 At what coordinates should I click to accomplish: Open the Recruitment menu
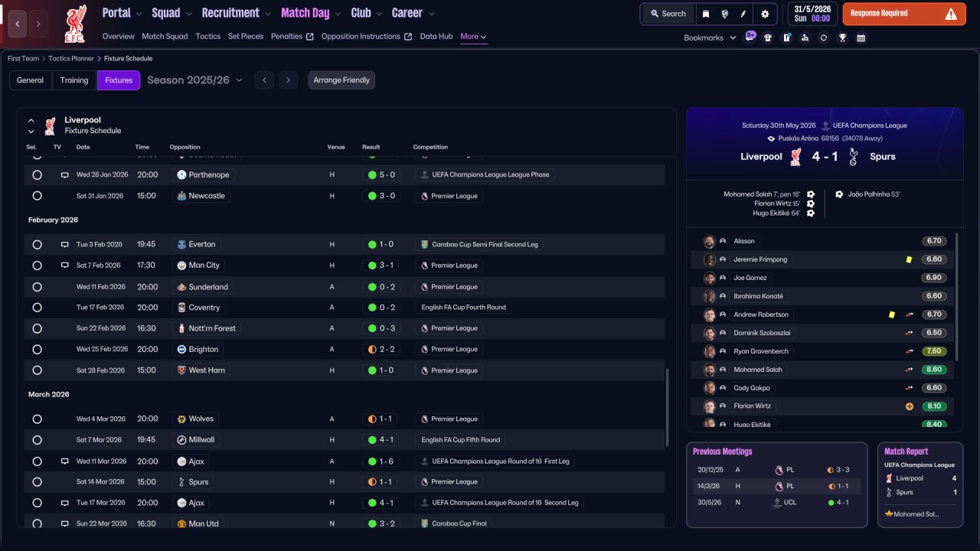tap(236, 13)
